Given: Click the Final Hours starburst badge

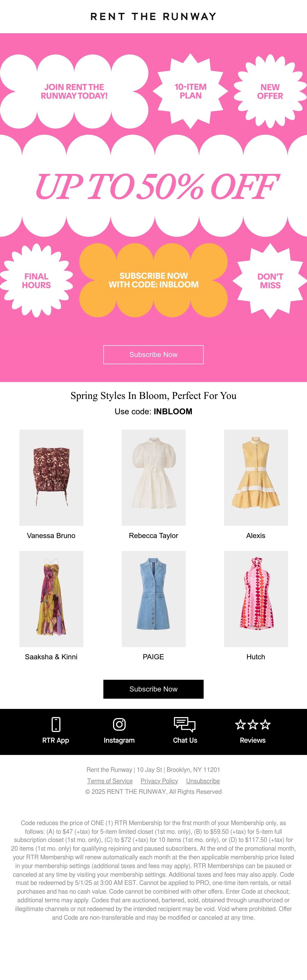Looking at the screenshot, I should pyautogui.click(x=36, y=281).
